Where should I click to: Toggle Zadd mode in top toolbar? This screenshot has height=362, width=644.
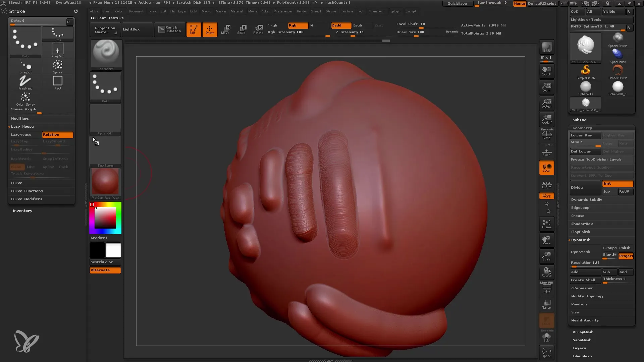[x=337, y=25]
